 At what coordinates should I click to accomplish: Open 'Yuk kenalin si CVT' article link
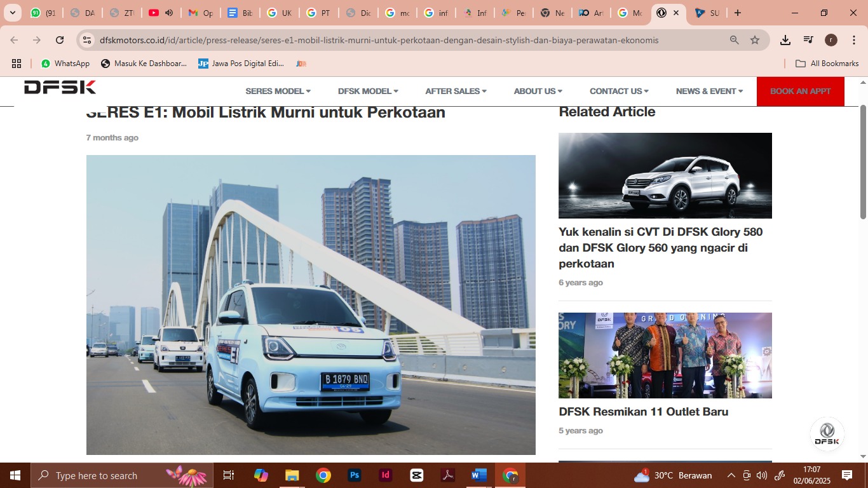click(661, 248)
